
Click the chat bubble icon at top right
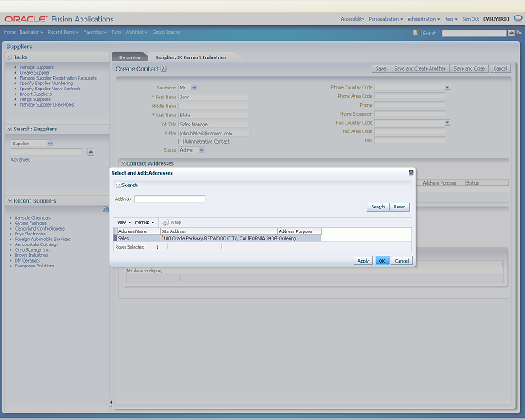[518, 18]
